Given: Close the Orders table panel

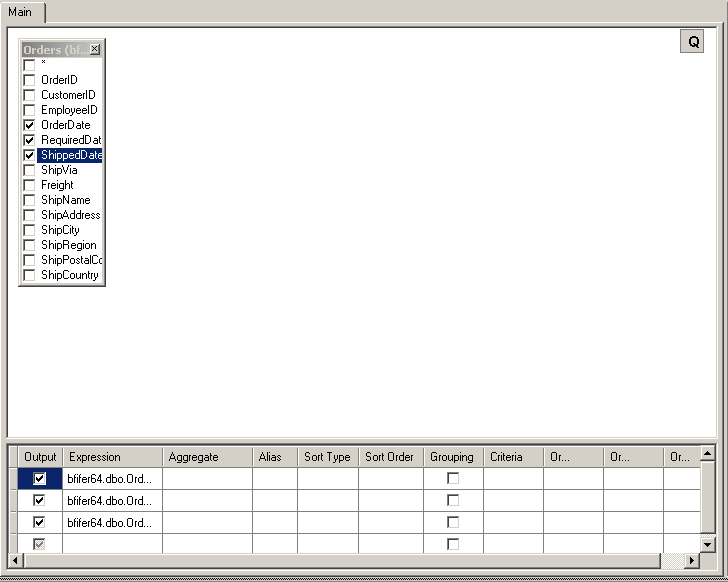Looking at the screenshot, I should pos(95,50).
